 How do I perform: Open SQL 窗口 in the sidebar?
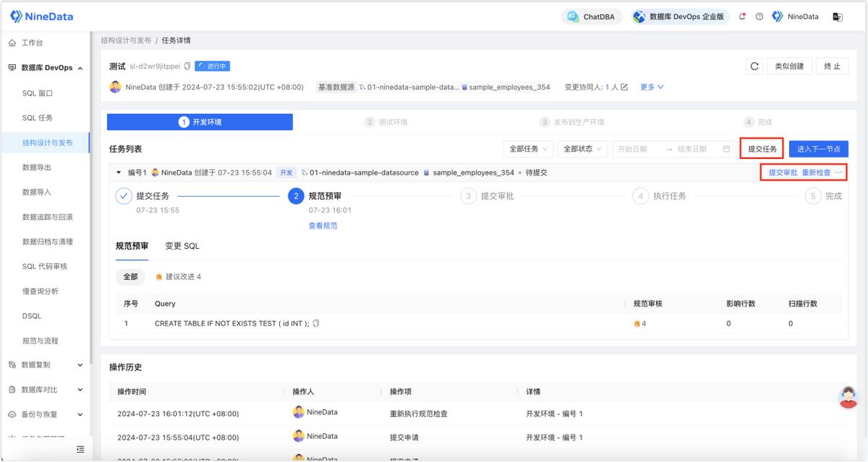point(38,93)
